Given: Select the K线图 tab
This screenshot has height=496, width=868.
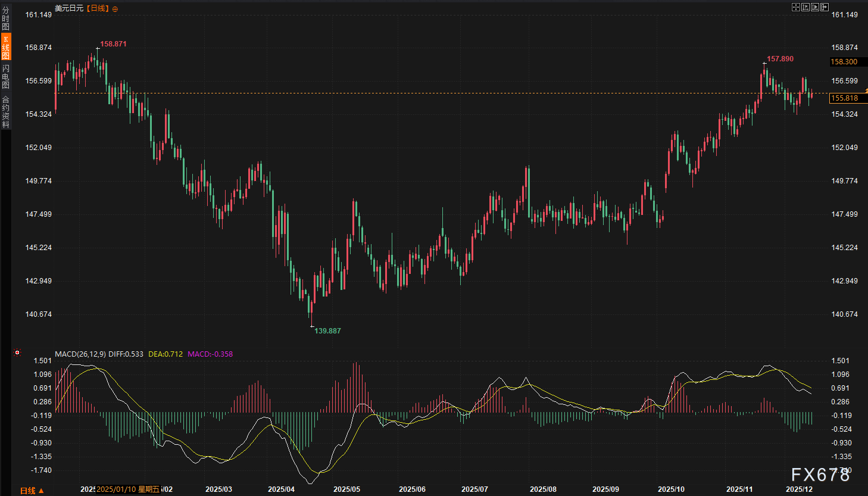Looking at the screenshot, I should (x=5, y=47).
